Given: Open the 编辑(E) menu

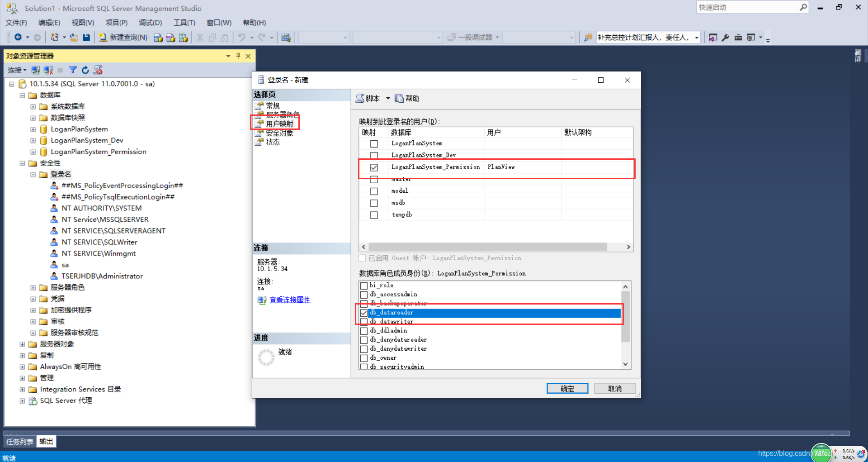Looking at the screenshot, I should (49, 23).
